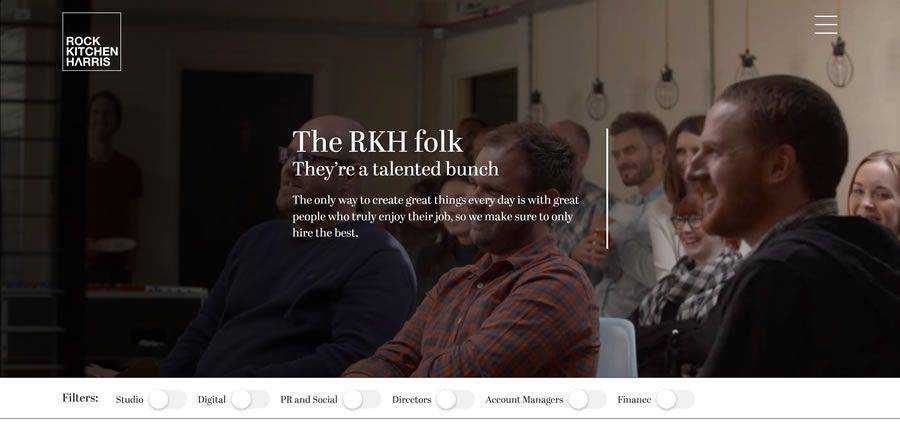Toggle the Studio filter switch
Viewport: 900px width, 444px height.
pyautogui.click(x=167, y=400)
